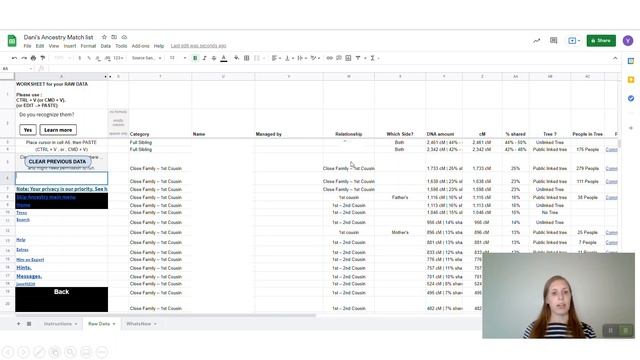
Task: Toggle the filter on the sheet
Action: 358,58
